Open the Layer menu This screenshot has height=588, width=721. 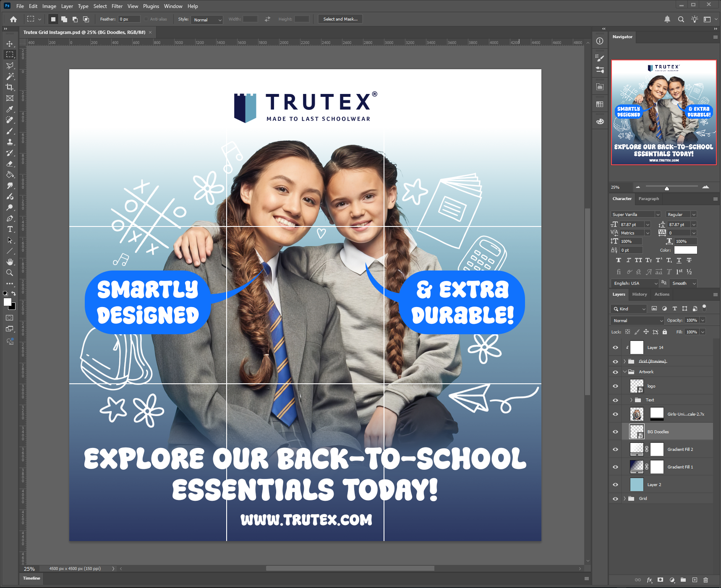[67, 6]
